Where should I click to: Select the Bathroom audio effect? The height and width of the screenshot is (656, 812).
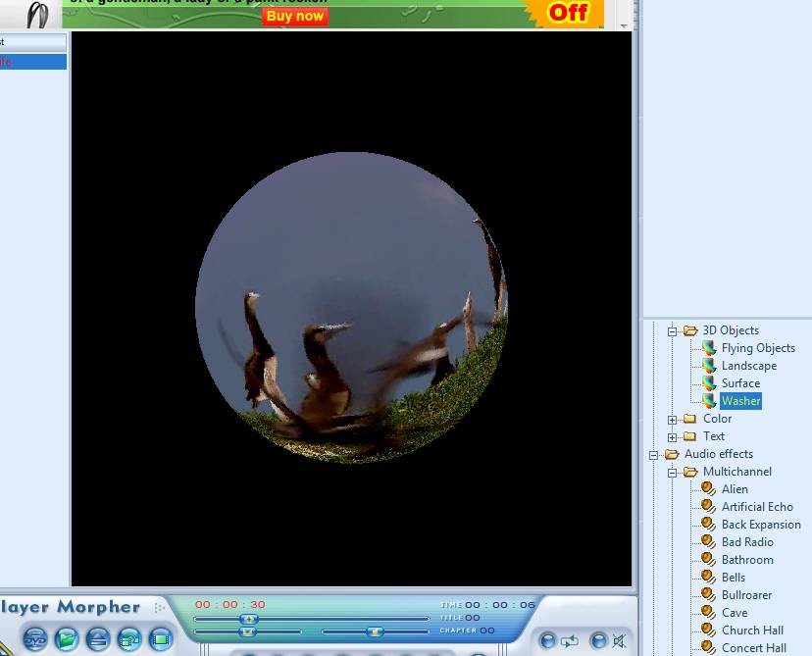(747, 560)
